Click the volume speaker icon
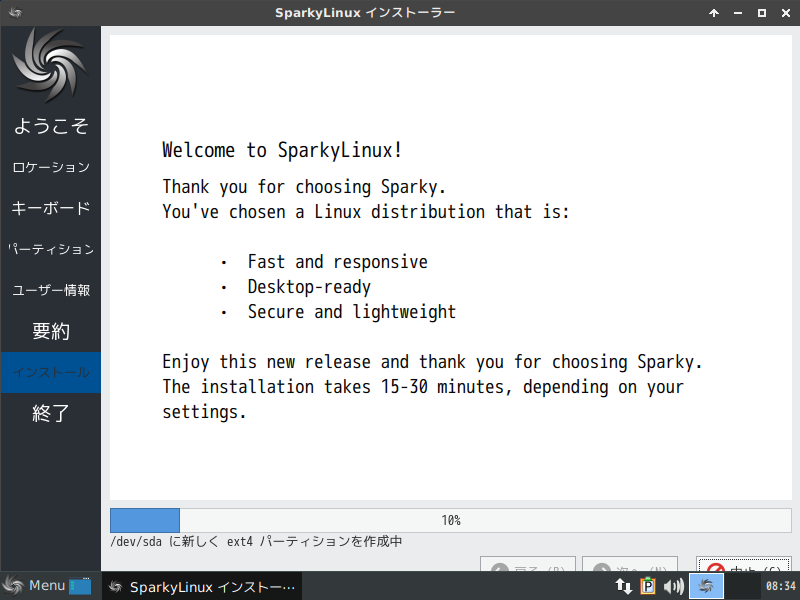This screenshot has width=800, height=600. (x=673, y=586)
